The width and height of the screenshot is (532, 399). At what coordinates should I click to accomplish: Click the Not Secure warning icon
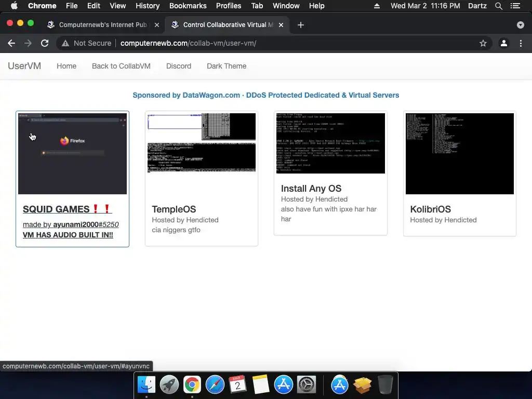[x=65, y=43]
